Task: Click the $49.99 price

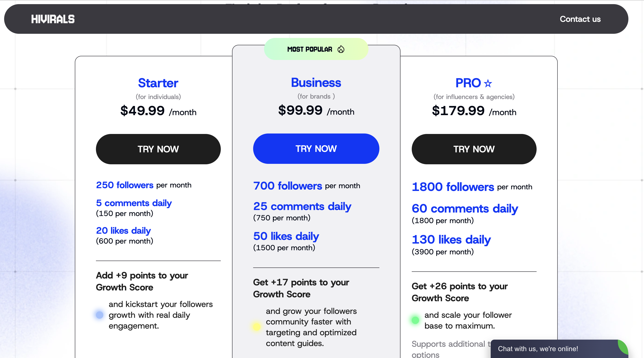Action: click(x=142, y=111)
